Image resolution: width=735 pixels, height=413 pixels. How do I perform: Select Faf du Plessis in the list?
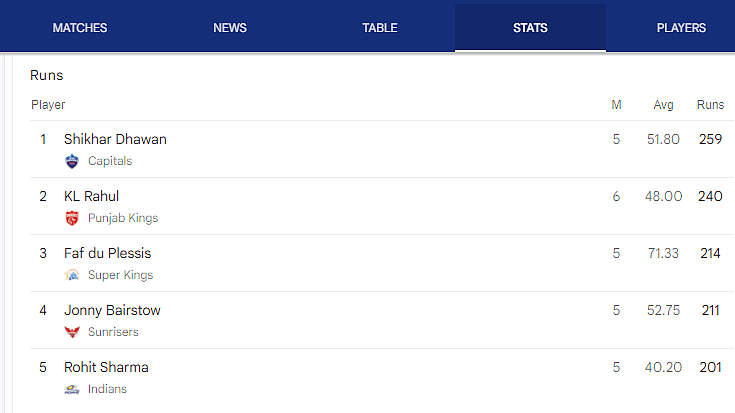point(107,253)
